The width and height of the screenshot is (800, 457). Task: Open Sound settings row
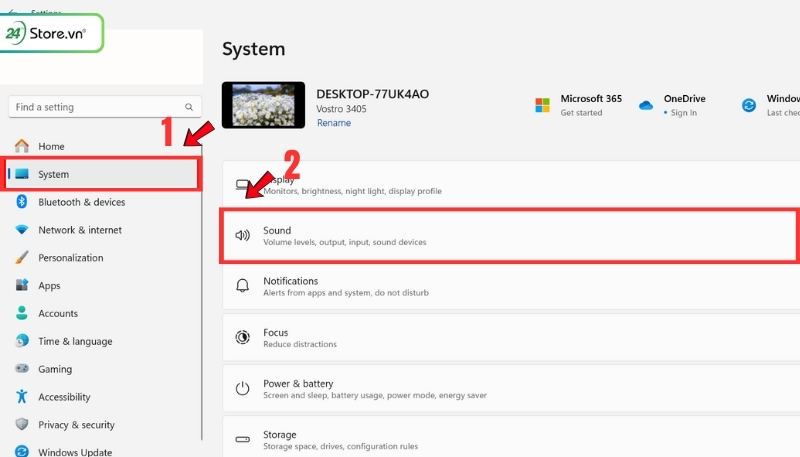pos(511,235)
